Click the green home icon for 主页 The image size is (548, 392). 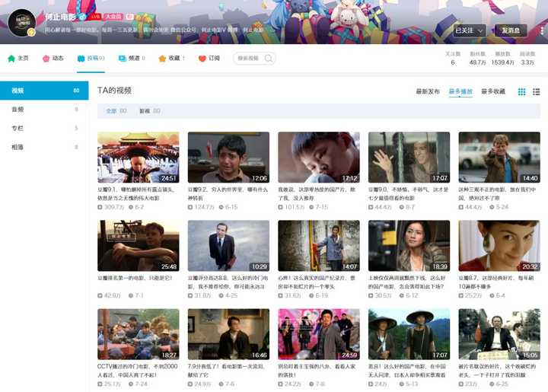point(11,59)
